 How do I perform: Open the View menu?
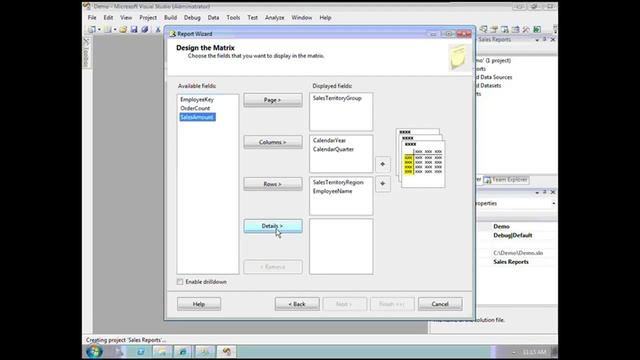point(126,18)
